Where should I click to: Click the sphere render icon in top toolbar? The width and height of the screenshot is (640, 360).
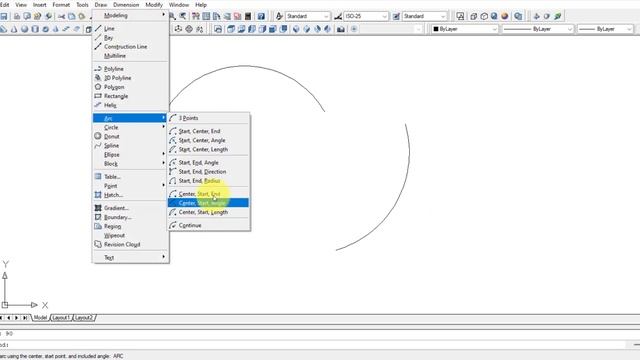(505, 16)
